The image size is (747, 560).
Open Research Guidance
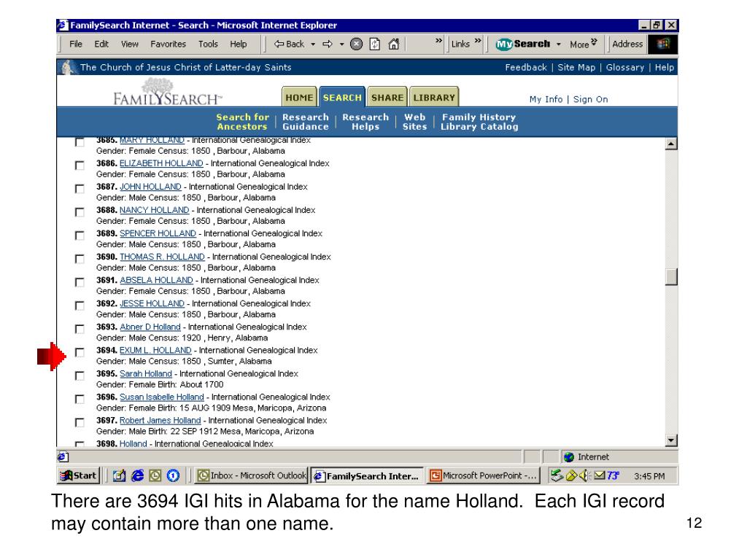306,122
